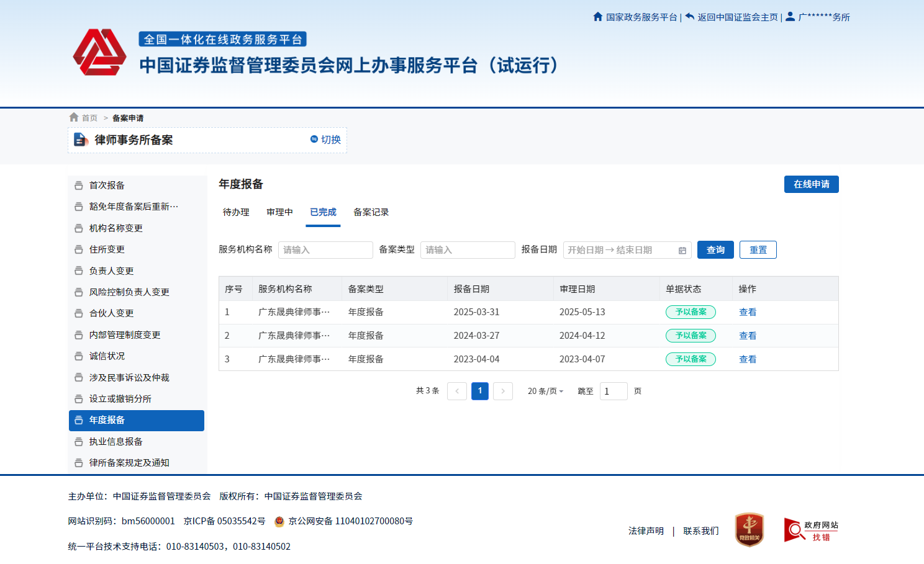The width and height of the screenshot is (924, 564).
Task: View the record dated 2024-03-27
Action: [748, 336]
